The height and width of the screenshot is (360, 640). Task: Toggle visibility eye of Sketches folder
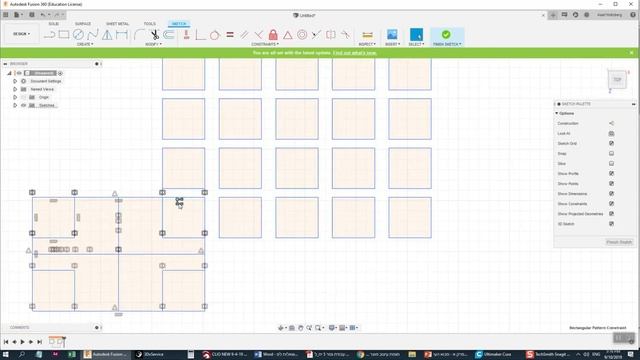tap(23, 105)
